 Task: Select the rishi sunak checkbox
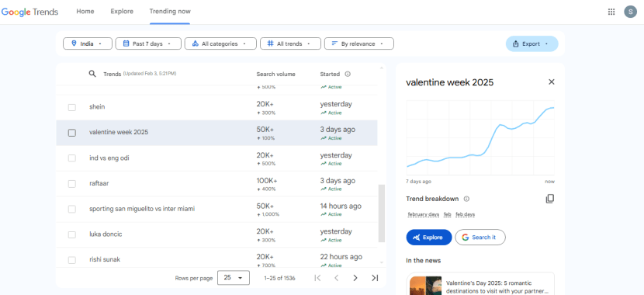tap(72, 260)
